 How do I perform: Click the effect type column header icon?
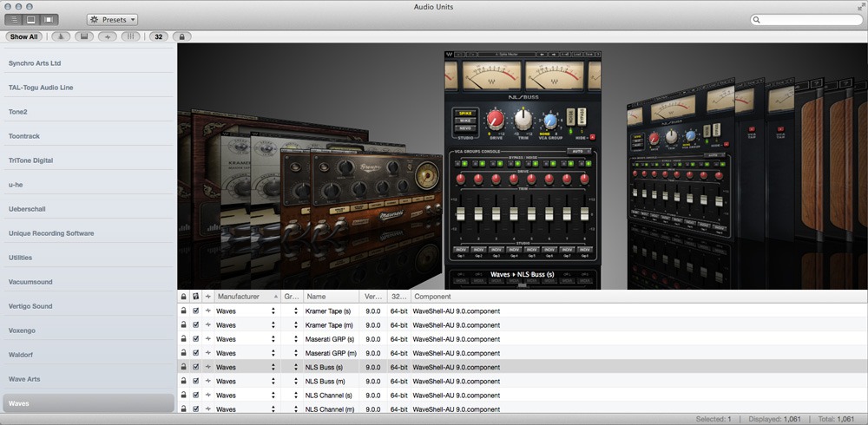click(208, 297)
